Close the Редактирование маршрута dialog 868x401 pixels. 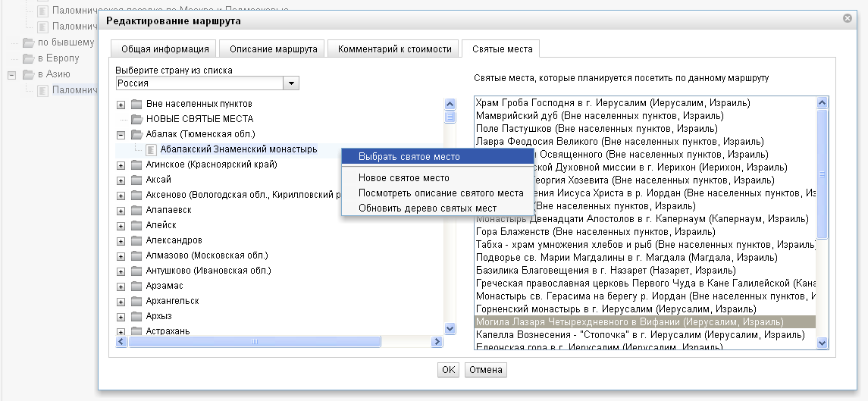(x=848, y=18)
